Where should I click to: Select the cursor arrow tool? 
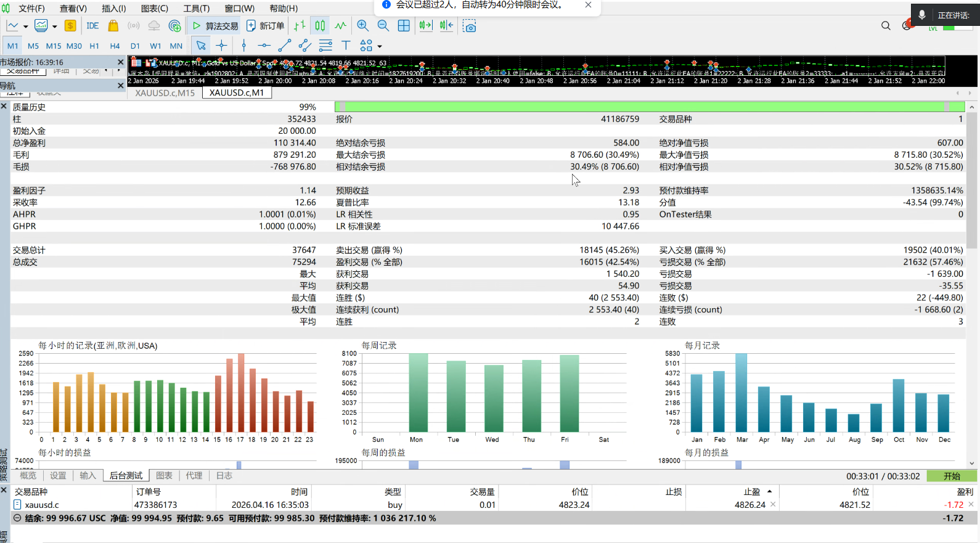(x=201, y=46)
